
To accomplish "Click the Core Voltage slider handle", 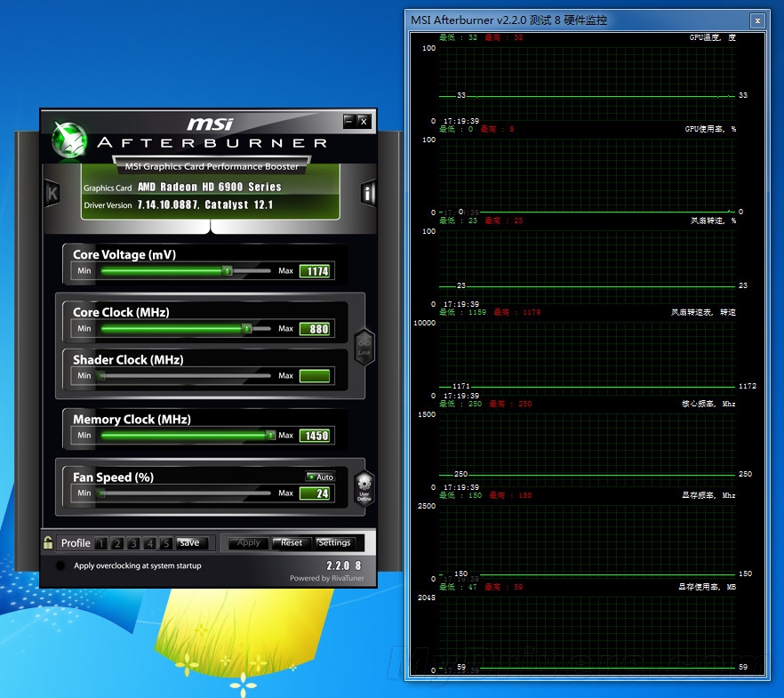I will coord(228,271).
